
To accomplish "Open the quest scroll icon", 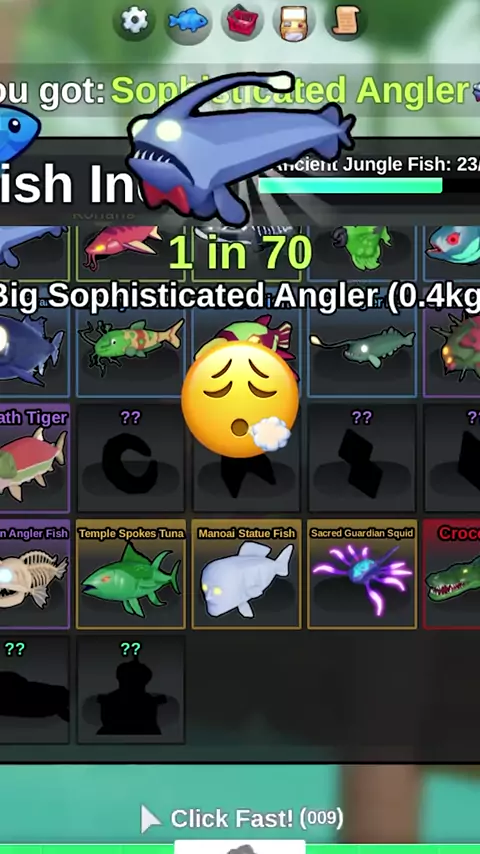I will (346, 21).
